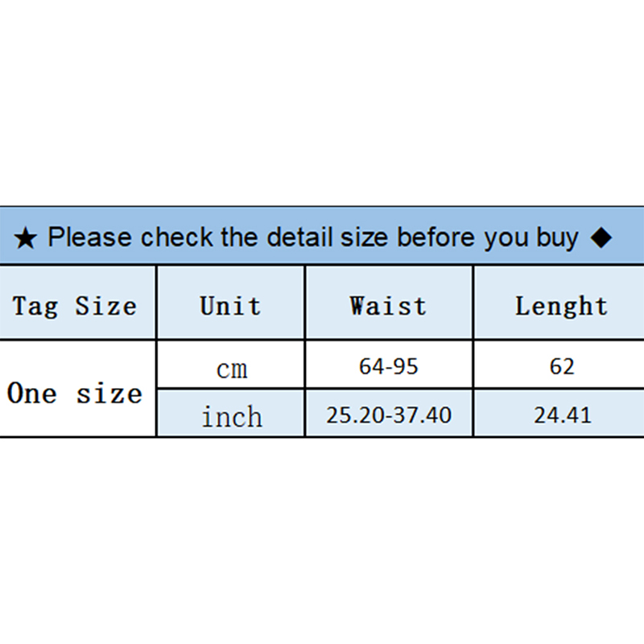
Task: Click the 'Lenght' column header
Action: tap(561, 306)
